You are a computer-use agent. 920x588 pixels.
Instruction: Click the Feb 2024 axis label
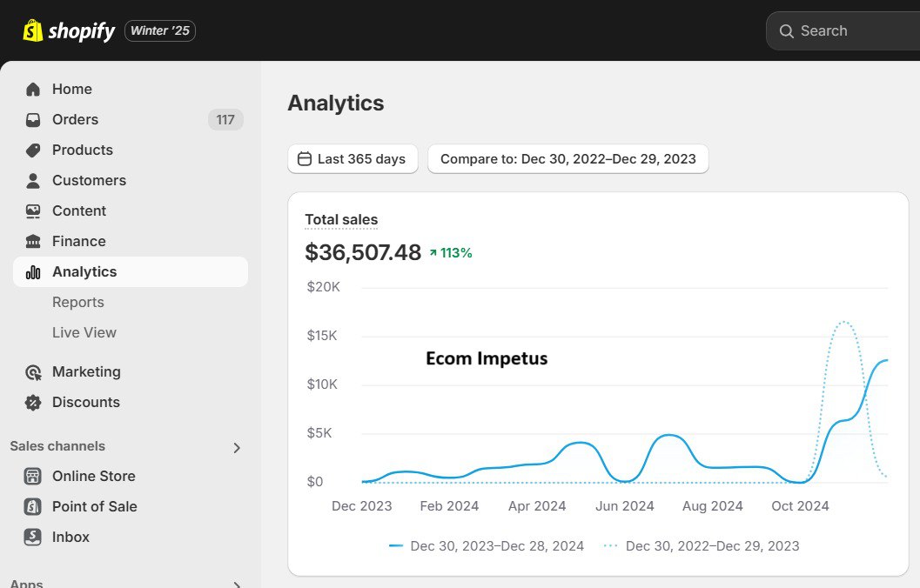449,506
